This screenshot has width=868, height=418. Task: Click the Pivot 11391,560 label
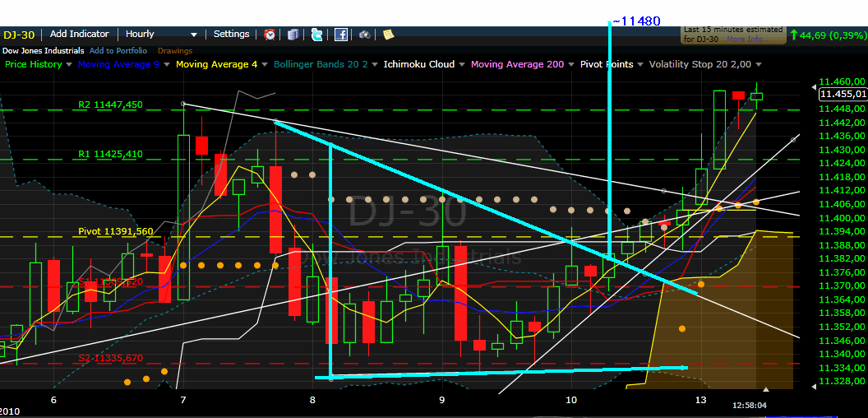[x=115, y=231]
